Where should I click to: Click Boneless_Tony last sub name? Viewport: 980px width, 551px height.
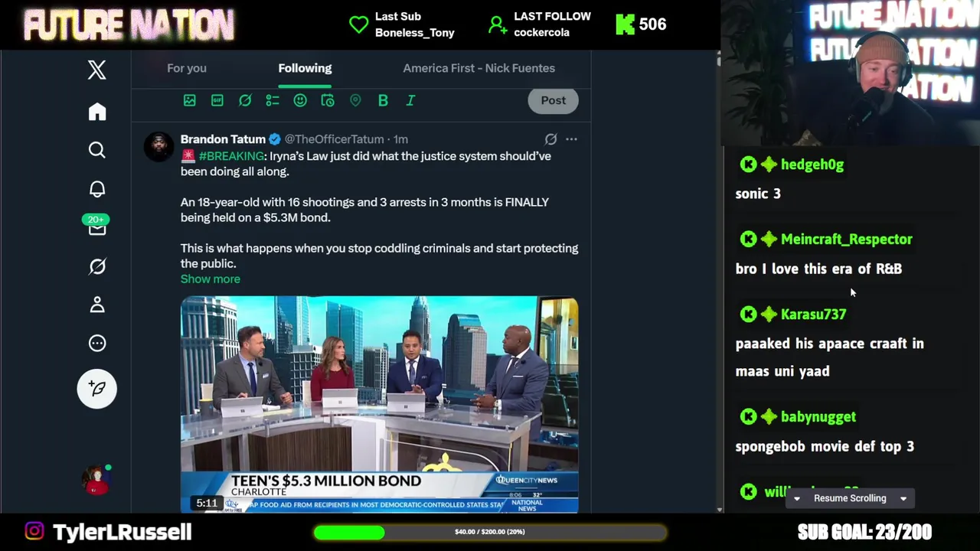[415, 33]
